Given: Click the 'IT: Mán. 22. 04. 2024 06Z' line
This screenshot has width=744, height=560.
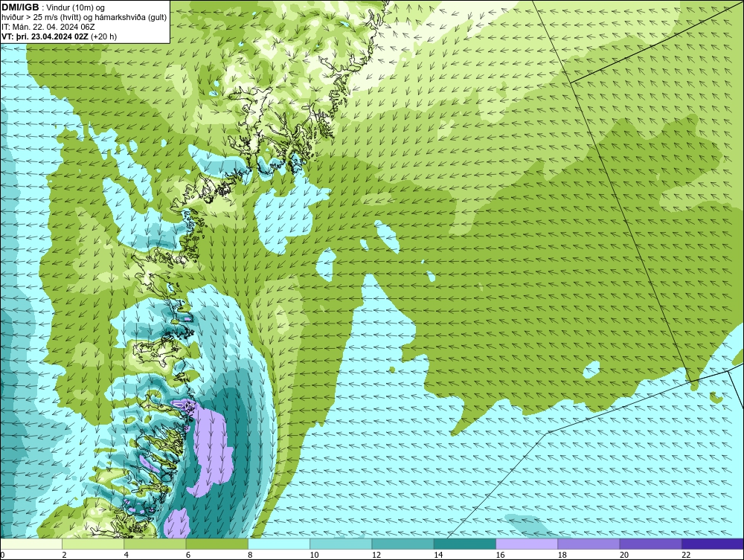Looking at the screenshot, I should coord(48,27).
